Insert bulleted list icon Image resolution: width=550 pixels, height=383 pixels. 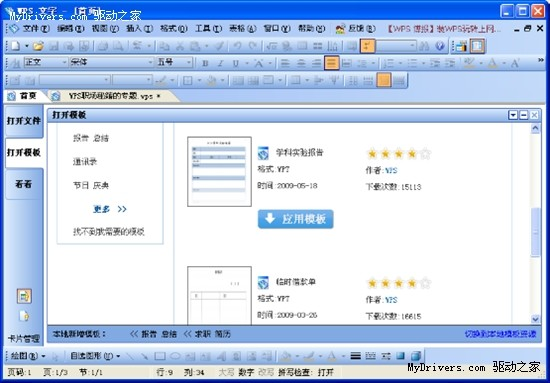[411, 63]
